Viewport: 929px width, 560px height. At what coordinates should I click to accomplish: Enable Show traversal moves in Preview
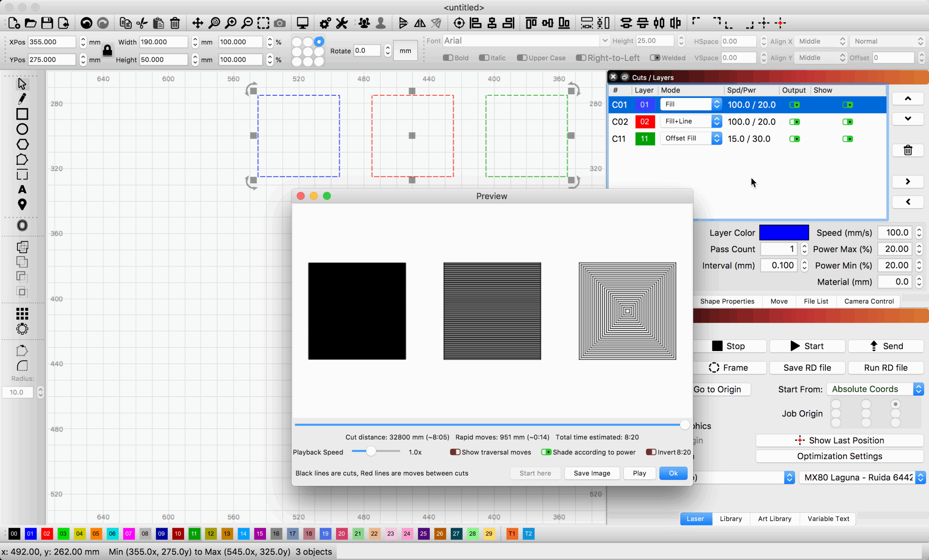point(455,452)
